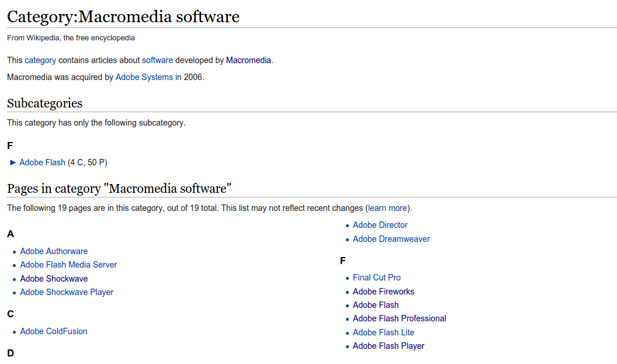Open the Adobe Systems link

[144, 77]
